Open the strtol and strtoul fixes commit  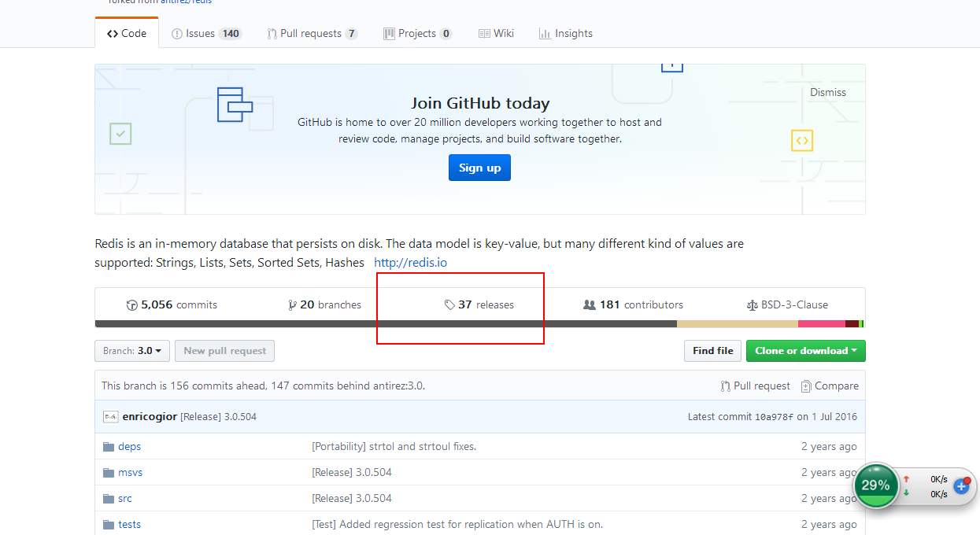point(394,446)
